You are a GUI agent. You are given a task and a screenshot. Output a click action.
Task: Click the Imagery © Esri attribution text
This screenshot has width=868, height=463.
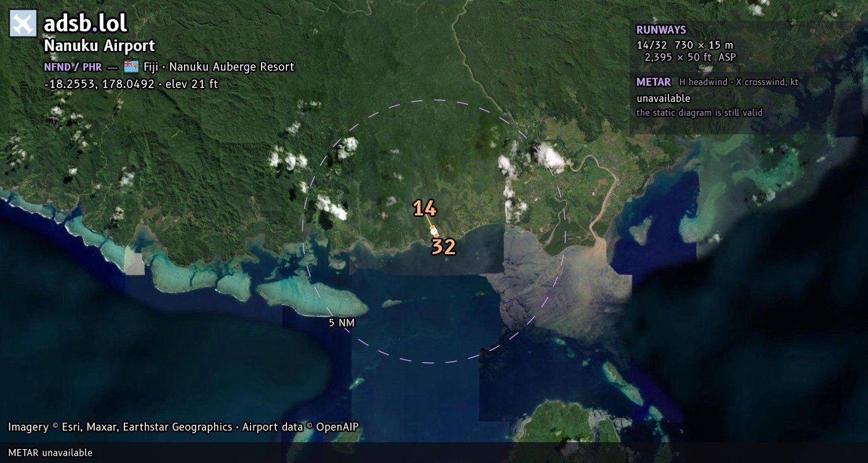pyautogui.click(x=183, y=427)
